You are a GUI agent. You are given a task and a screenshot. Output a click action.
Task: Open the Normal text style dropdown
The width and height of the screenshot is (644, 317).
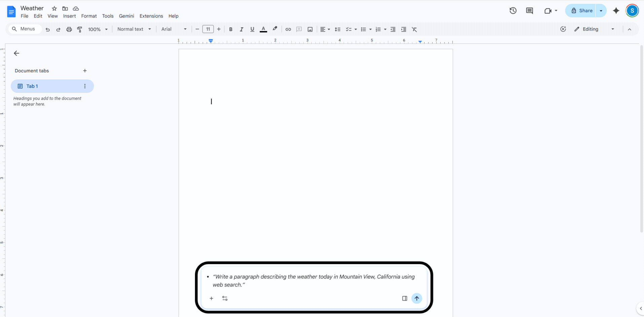click(134, 29)
